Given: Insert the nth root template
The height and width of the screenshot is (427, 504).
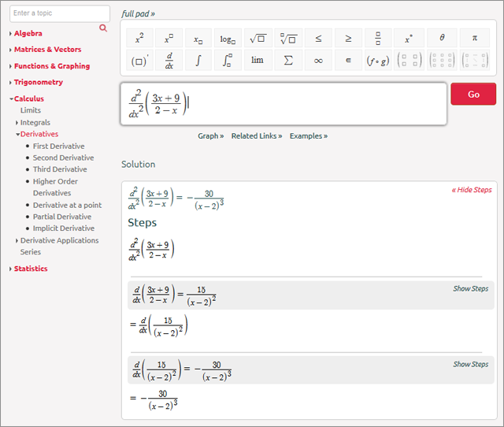Looking at the screenshot, I should [x=288, y=39].
